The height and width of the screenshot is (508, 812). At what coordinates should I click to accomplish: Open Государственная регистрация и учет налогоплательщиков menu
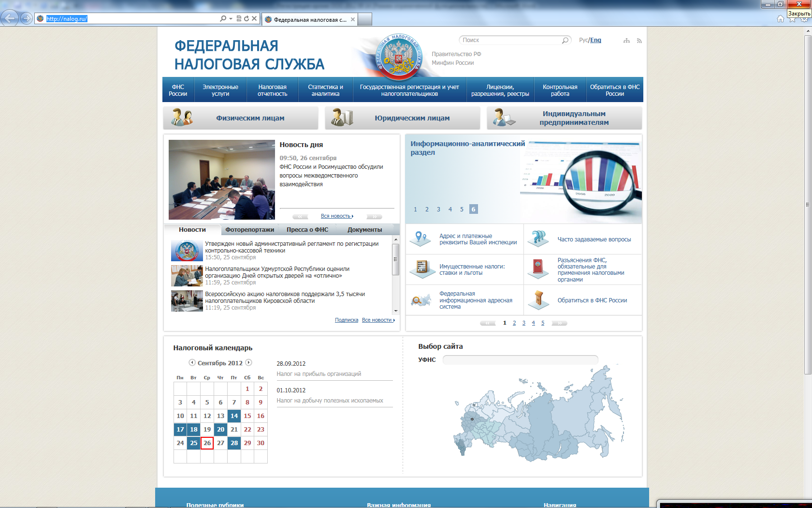click(x=409, y=90)
